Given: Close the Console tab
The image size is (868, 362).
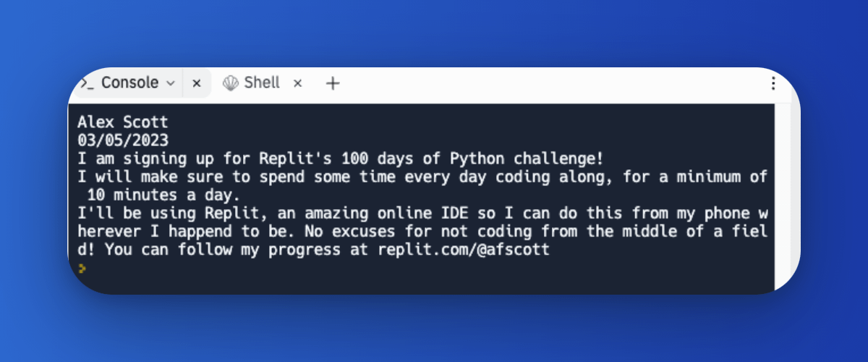Looking at the screenshot, I should point(196,83).
